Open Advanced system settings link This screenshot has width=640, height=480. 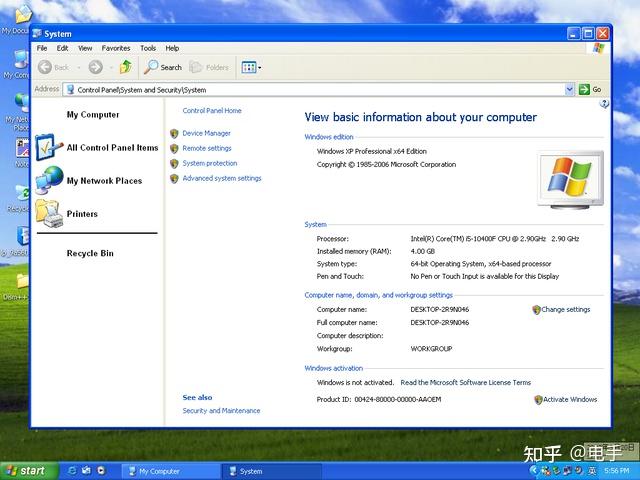[x=222, y=178]
